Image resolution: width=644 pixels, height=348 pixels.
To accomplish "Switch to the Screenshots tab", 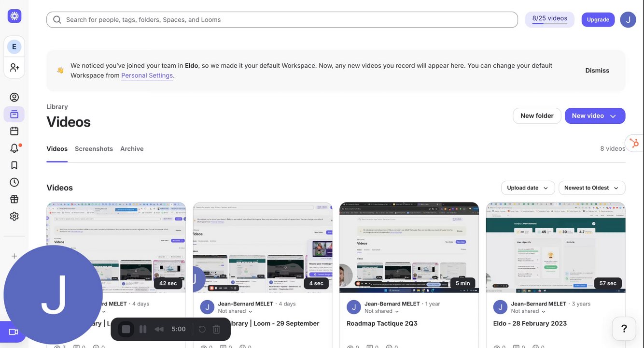I will click(94, 149).
